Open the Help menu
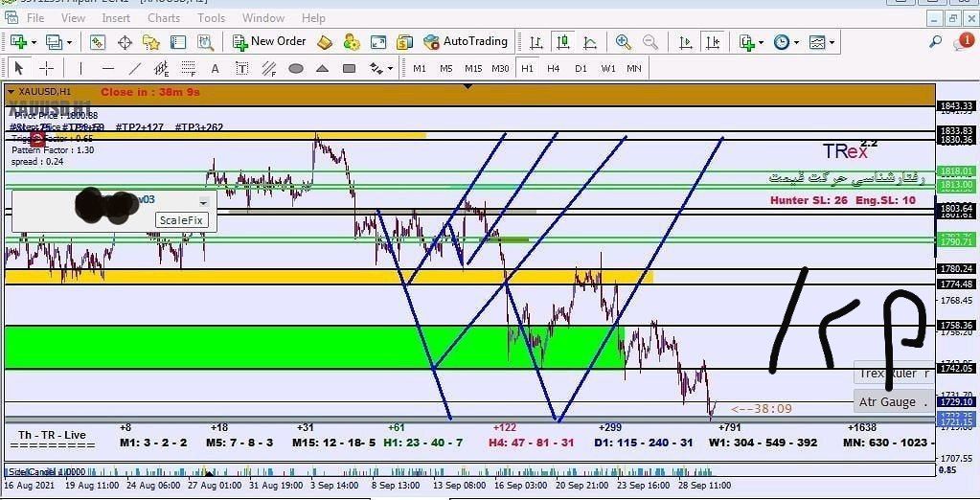Image resolution: width=980 pixels, height=500 pixels. coord(313,17)
